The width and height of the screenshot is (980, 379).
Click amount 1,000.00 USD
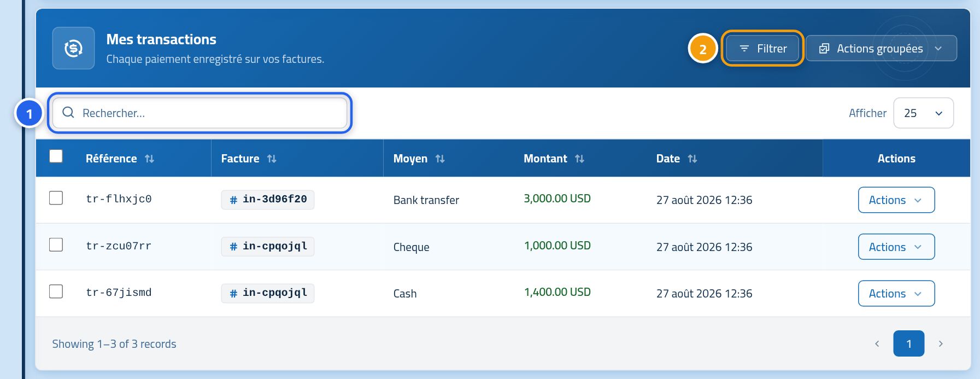557,246
